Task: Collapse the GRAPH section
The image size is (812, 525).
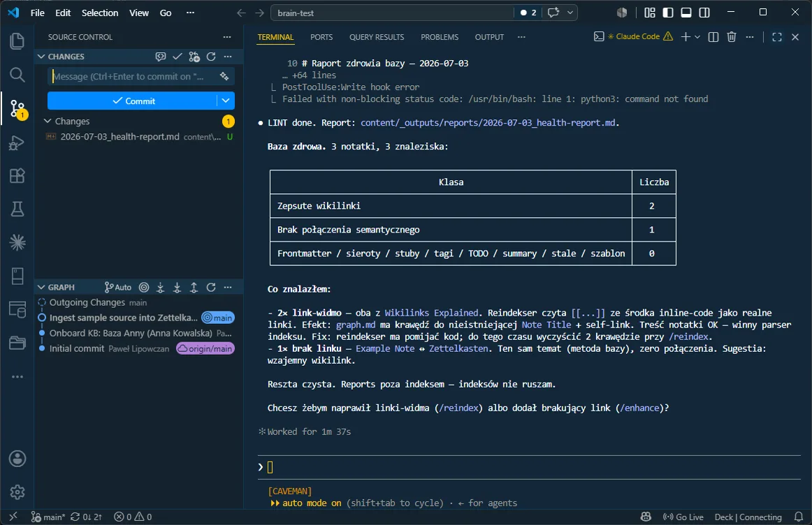Action: pos(41,288)
